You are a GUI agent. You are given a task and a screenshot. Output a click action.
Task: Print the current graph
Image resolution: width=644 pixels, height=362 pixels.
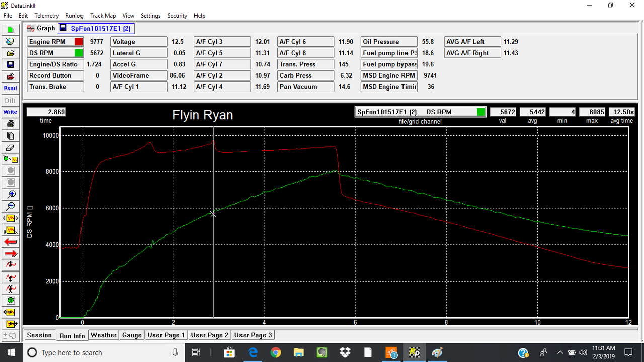10,124
